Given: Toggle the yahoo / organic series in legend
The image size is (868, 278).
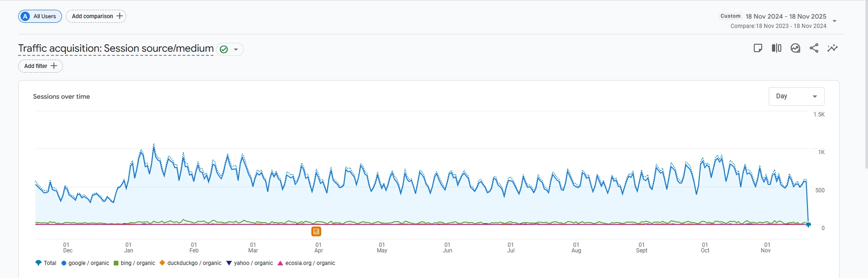Looking at the screenshot, I should coord(228,263).
